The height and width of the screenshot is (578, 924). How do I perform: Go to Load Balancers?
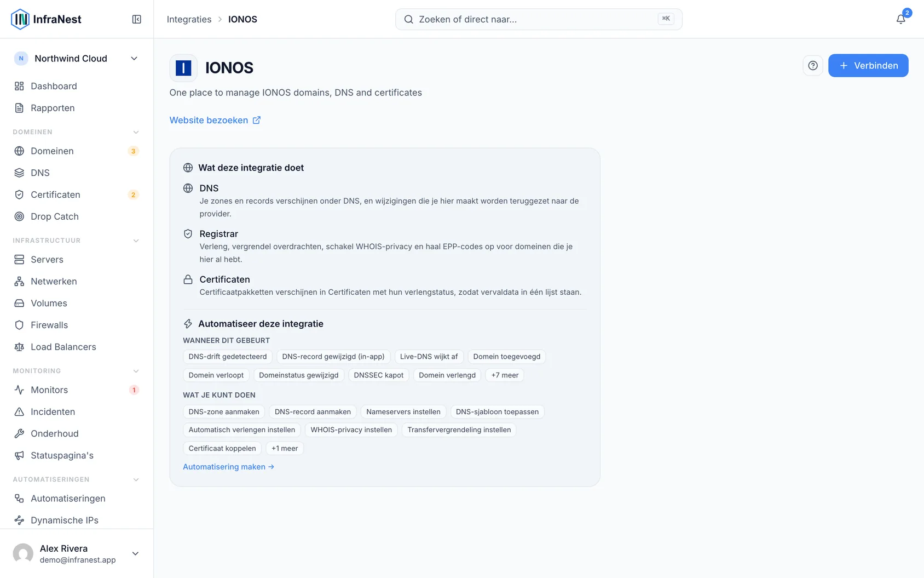tap(77, 347)
